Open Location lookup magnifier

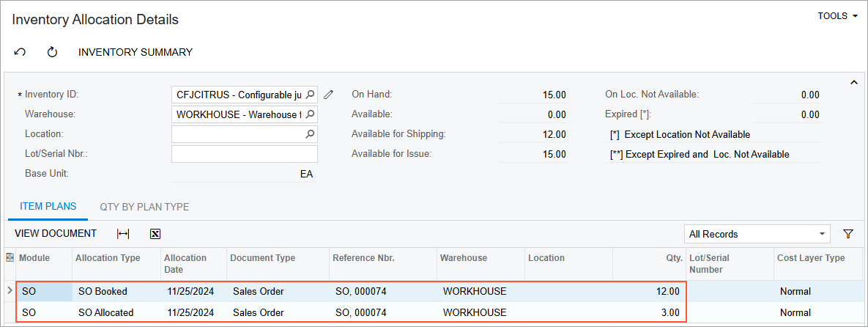point(311,133)
